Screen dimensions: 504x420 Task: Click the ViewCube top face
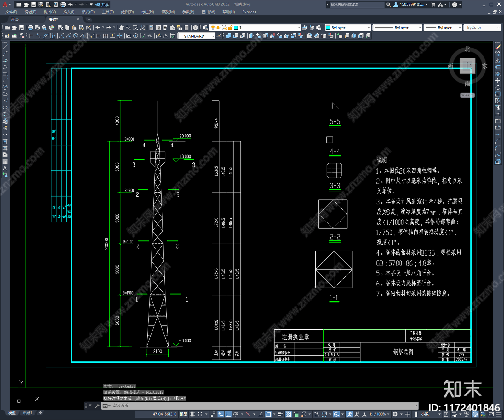coord(467,66)
